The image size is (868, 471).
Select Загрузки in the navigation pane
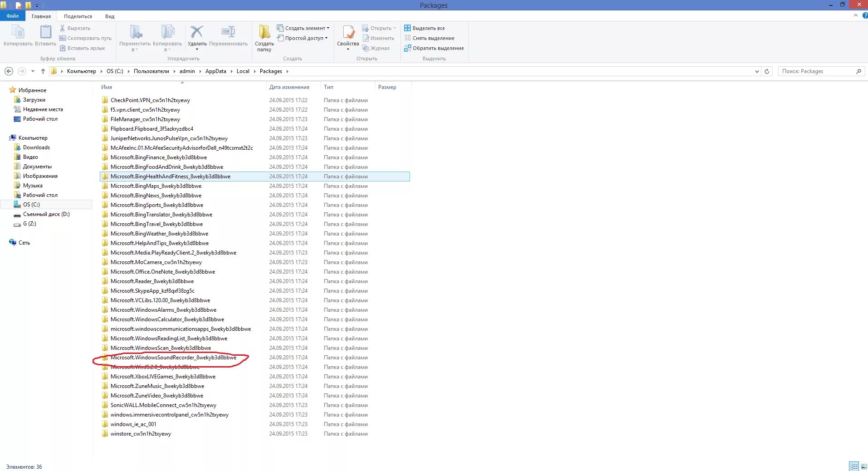click(34, 100)
